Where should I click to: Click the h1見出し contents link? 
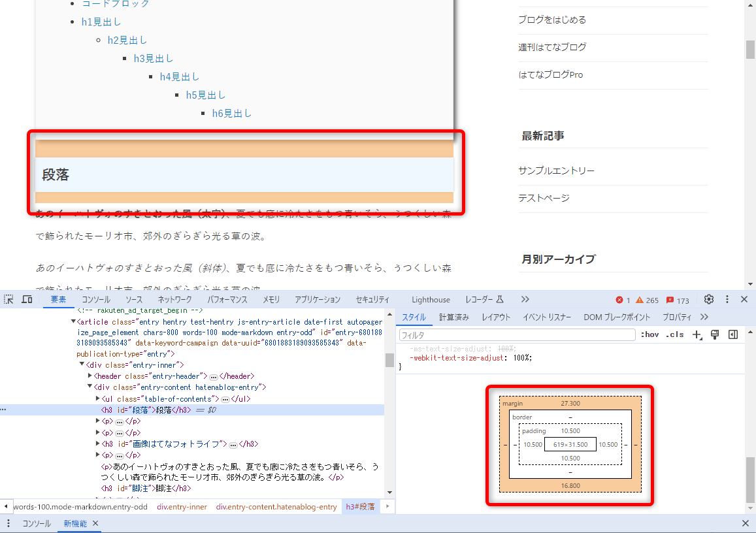click(101, 22)
